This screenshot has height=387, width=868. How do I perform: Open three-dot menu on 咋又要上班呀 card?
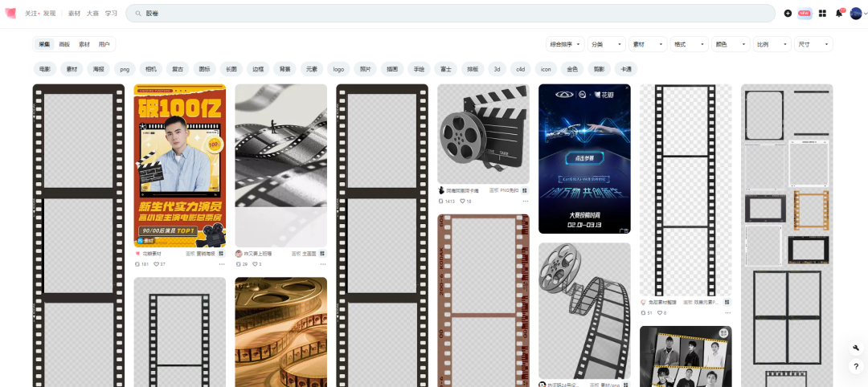click(323, 264)
